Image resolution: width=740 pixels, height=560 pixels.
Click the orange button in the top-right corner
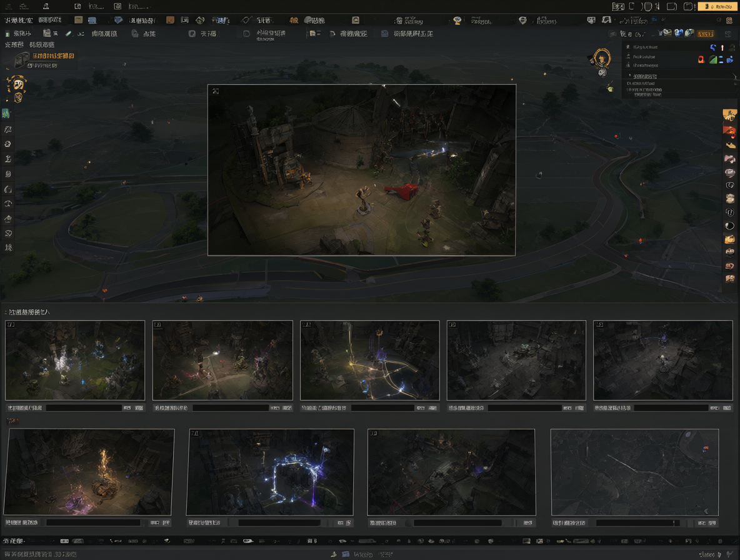717,7
